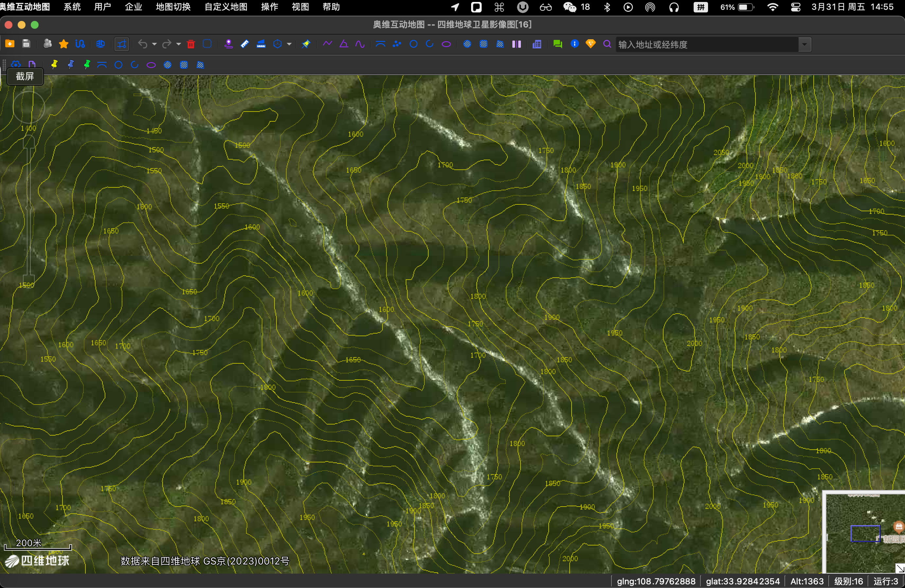Toggle the dotted rectangle selection tool

[x=207, y=44]
